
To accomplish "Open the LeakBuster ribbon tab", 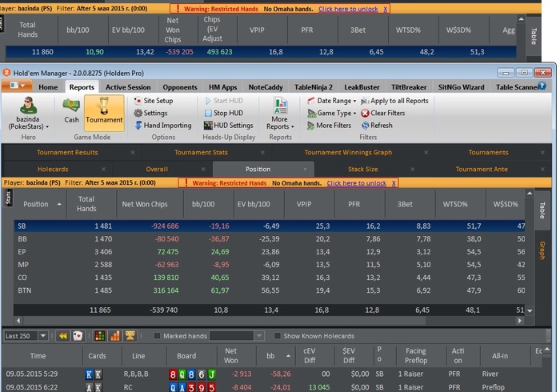I will [362, 87].
